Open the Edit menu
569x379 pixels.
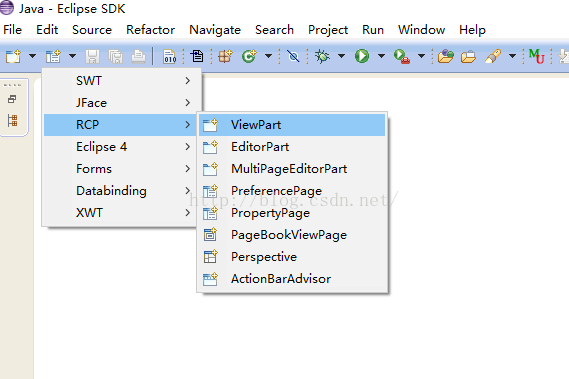pos(47,30)
